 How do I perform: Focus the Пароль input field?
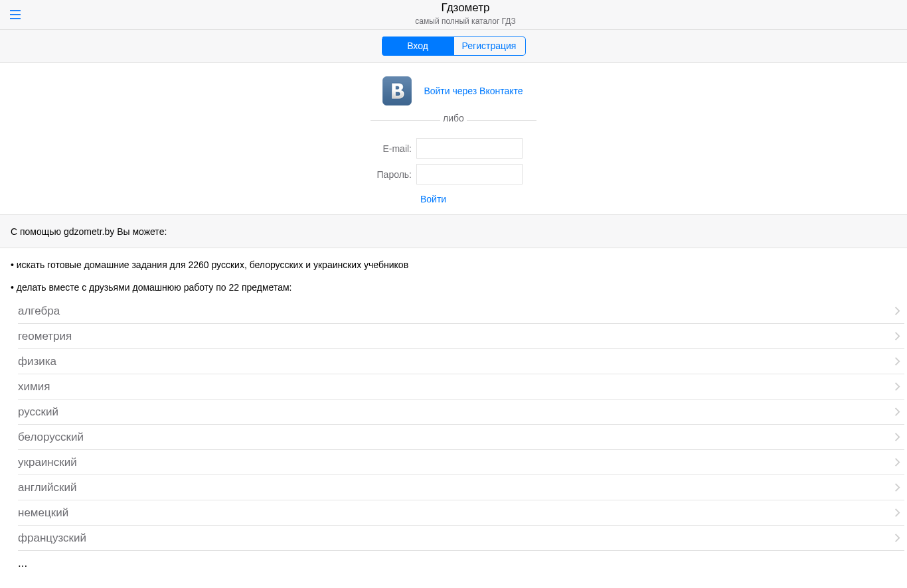click(469, 174)
